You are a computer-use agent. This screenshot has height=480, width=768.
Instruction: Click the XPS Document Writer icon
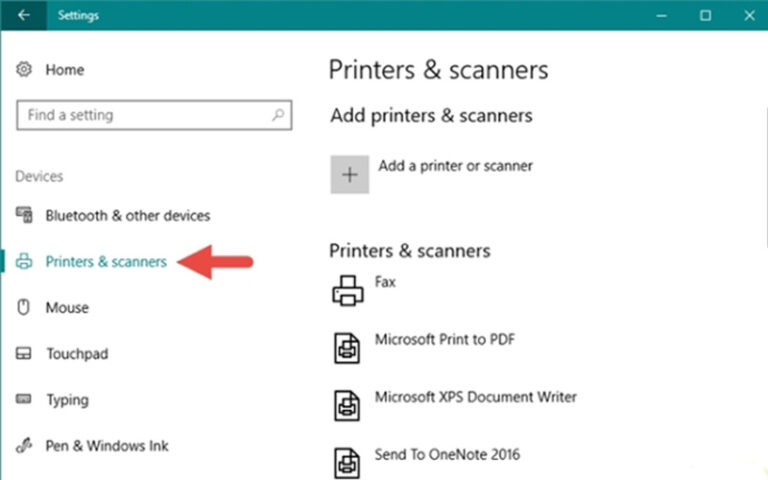[347, 405]
